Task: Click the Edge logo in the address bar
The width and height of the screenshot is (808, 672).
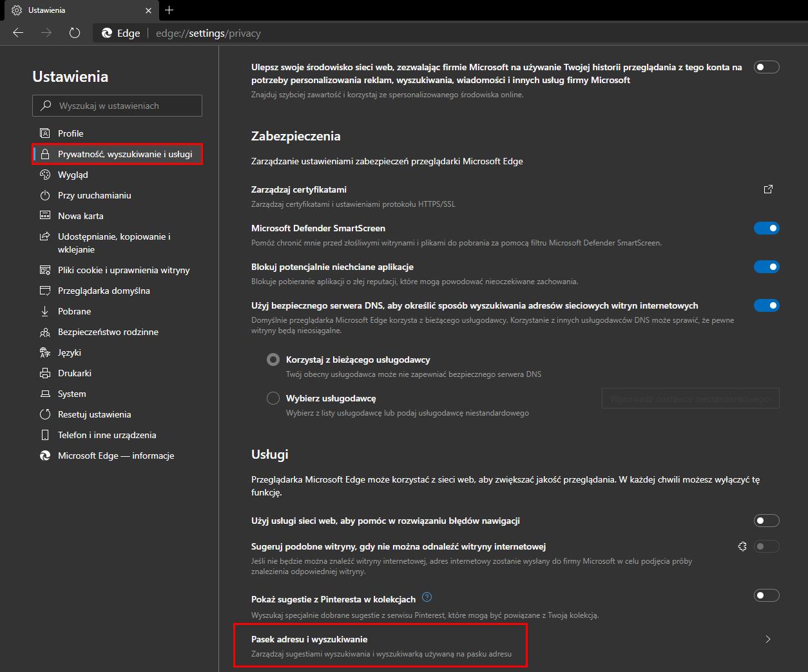Action: (x=107, y=34)
